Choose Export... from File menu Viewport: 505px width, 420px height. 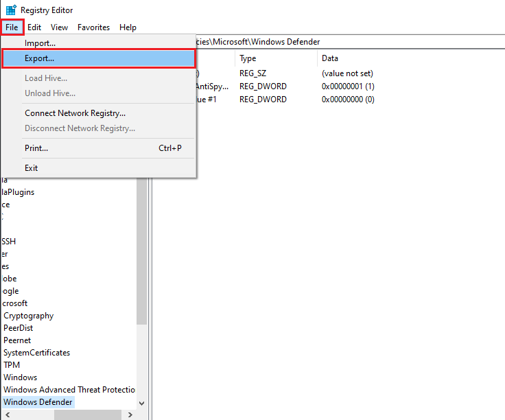pos(98,58)
